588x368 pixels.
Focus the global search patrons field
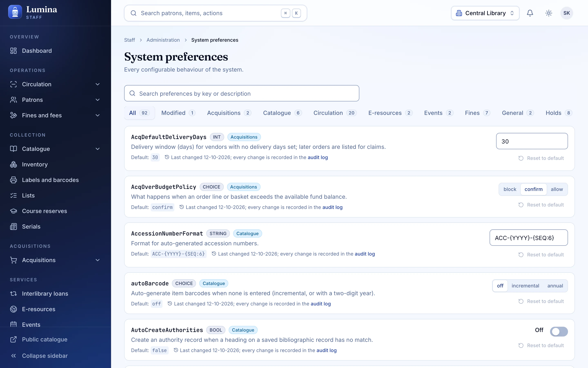coord(216,13)
